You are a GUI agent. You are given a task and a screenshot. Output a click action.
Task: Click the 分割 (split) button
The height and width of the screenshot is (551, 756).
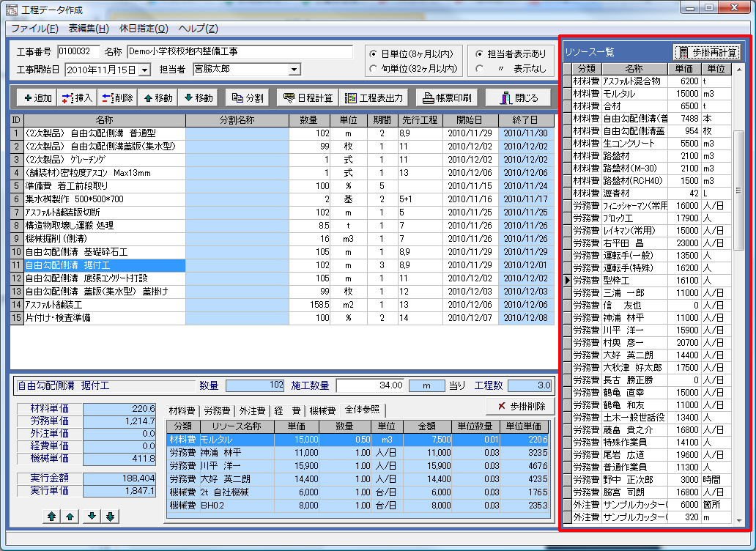point(248,98)
